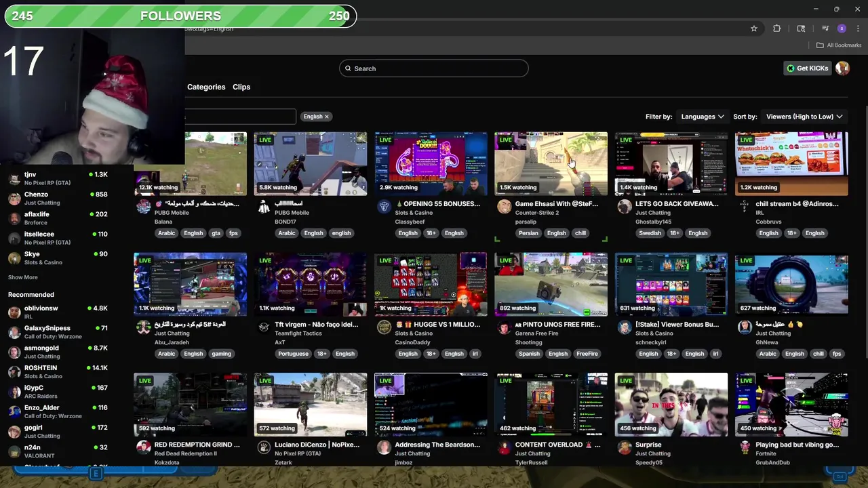
Task: Open the Viewers (High to Low) sort dropdown
Action: click(x=804, y=117)
